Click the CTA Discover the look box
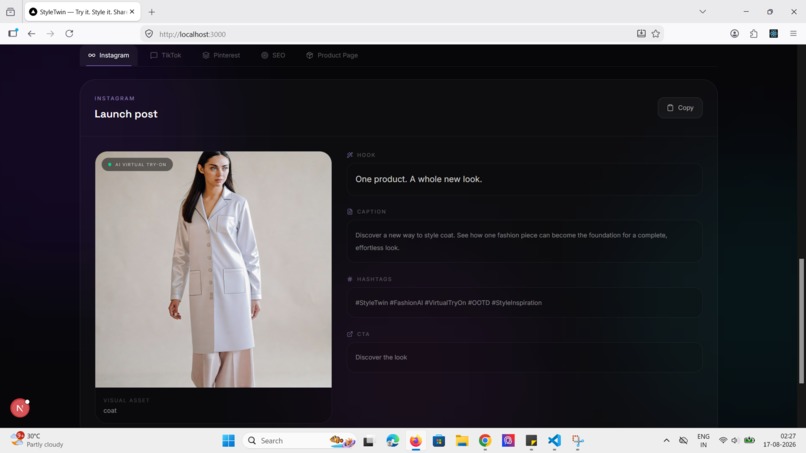 point(524,357)
